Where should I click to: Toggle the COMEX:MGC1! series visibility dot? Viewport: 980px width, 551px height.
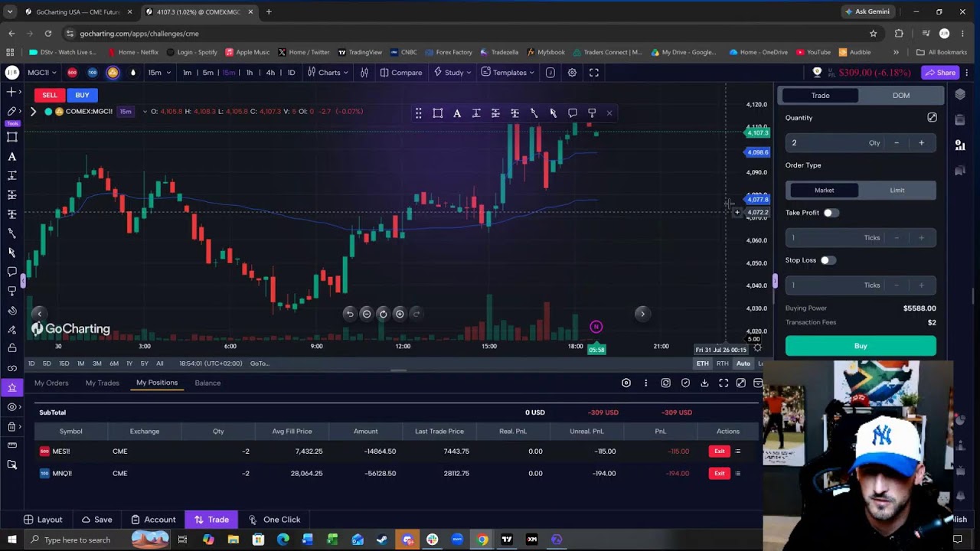(x=49, y=112)
